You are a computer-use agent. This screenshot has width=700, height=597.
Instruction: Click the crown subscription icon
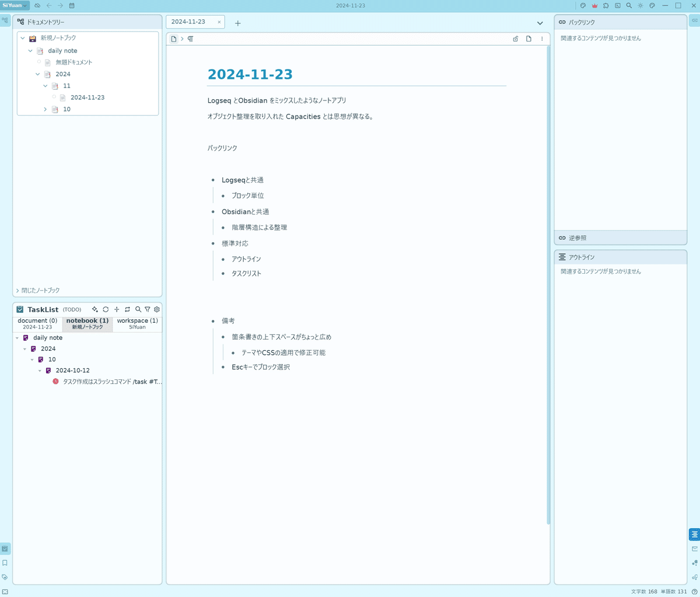[594, 5]
